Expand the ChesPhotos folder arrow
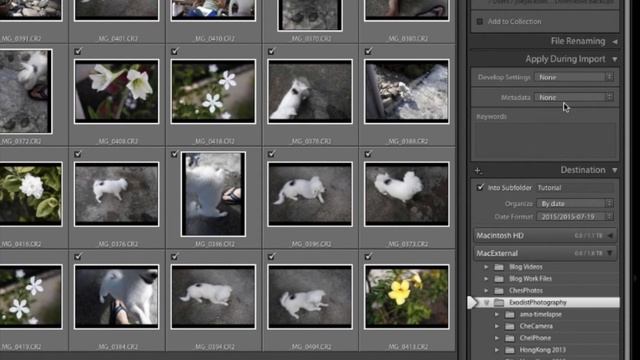Viewport: 640px width, 360px height. (x=486, y=291)
